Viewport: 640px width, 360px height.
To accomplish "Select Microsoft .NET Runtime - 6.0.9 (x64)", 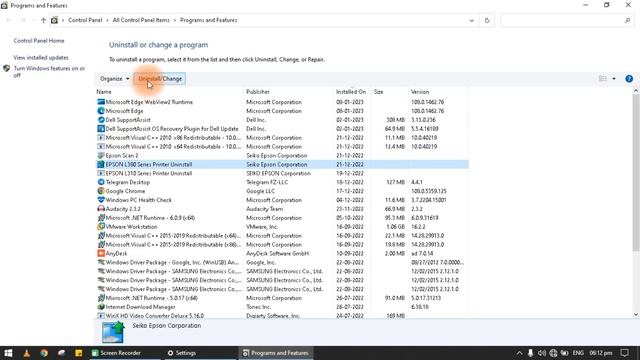I will click(x=282, y=218).
